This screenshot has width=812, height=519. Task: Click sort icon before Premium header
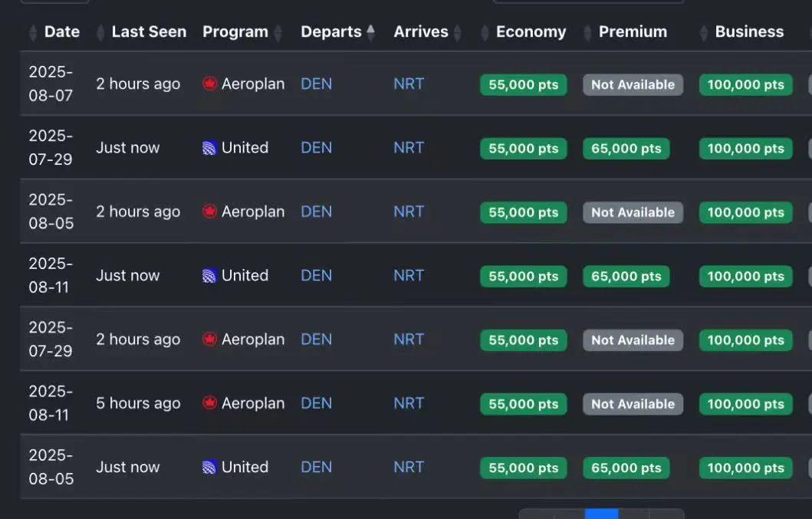click(587, 32)
